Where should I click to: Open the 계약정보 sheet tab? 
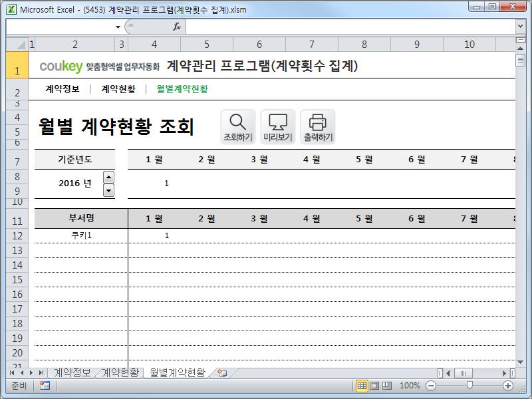(72, 372)
